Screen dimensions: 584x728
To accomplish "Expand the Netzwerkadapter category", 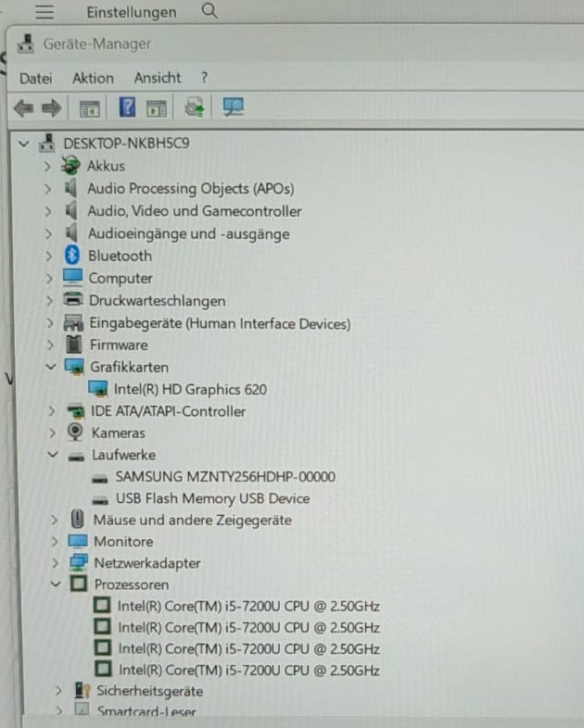I will [55, 563].
